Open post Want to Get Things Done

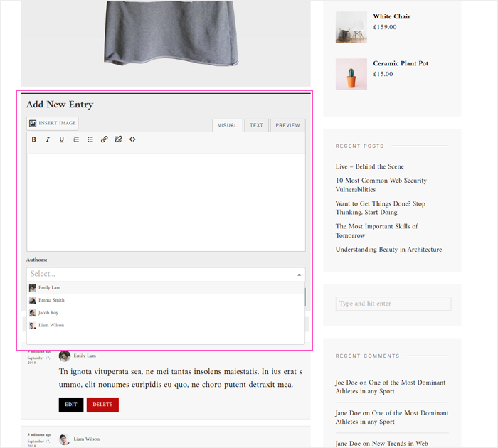[x=381, y=208]
